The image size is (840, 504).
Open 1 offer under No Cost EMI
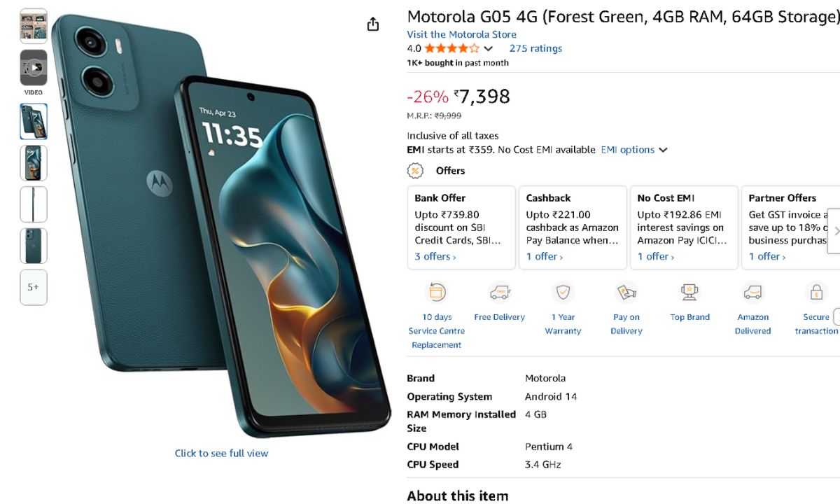(x=656, y=257)
